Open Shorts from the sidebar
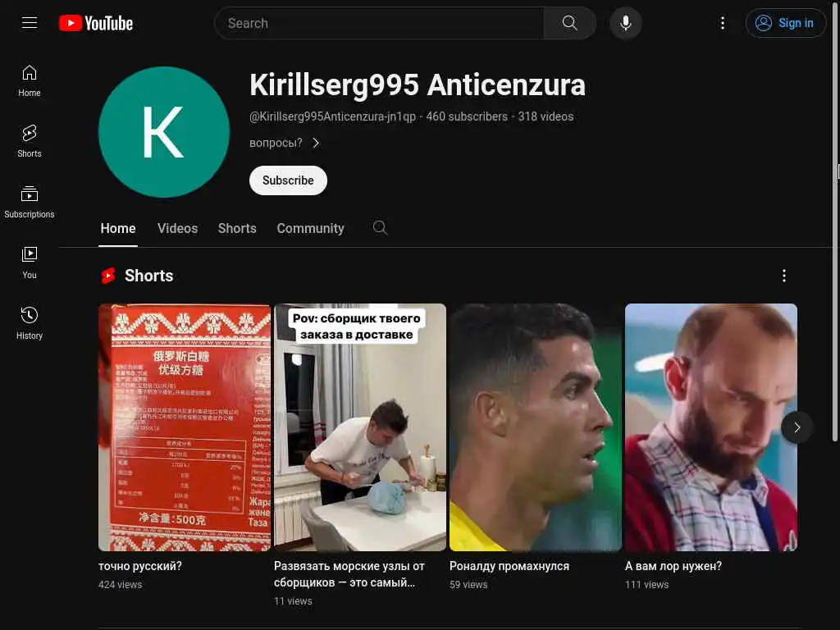 pyautogui.click(x=30, y=141)
